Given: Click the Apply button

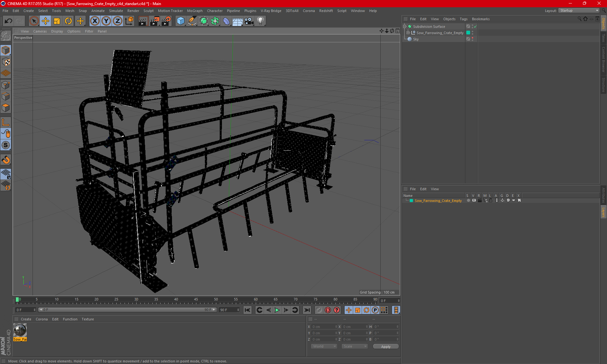Looking at the screenshot, I should click(x=386, y=347).
